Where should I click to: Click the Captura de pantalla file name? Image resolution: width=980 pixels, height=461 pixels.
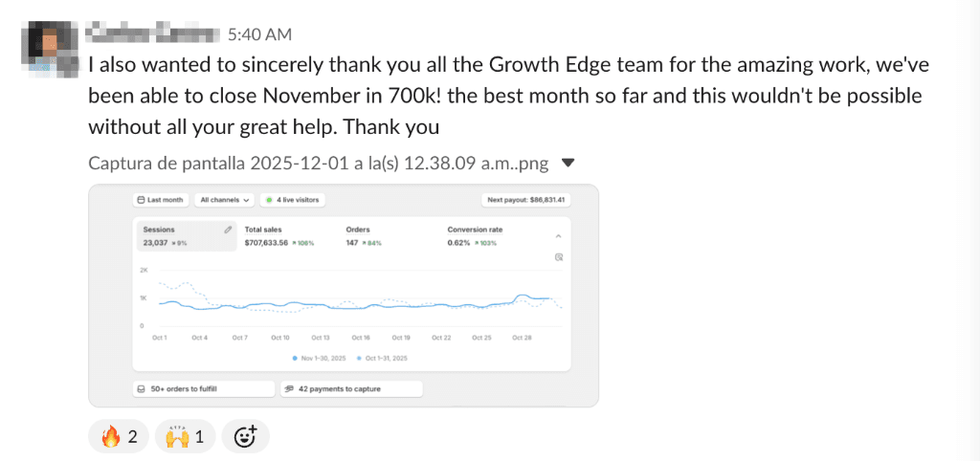[318, 164]
